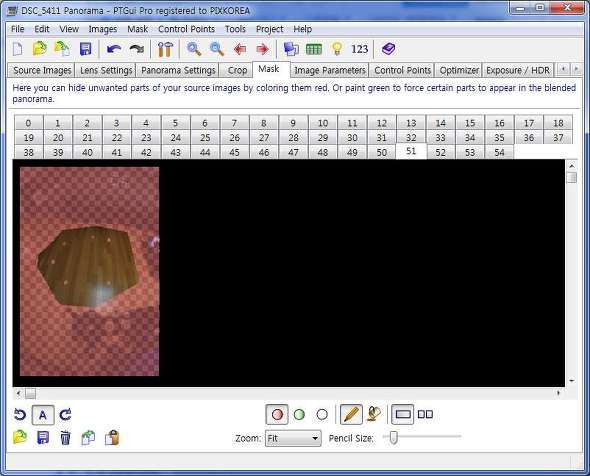Open Control Point table green grid icon
This screenshot has width=590, height=476.
point(314,49)
